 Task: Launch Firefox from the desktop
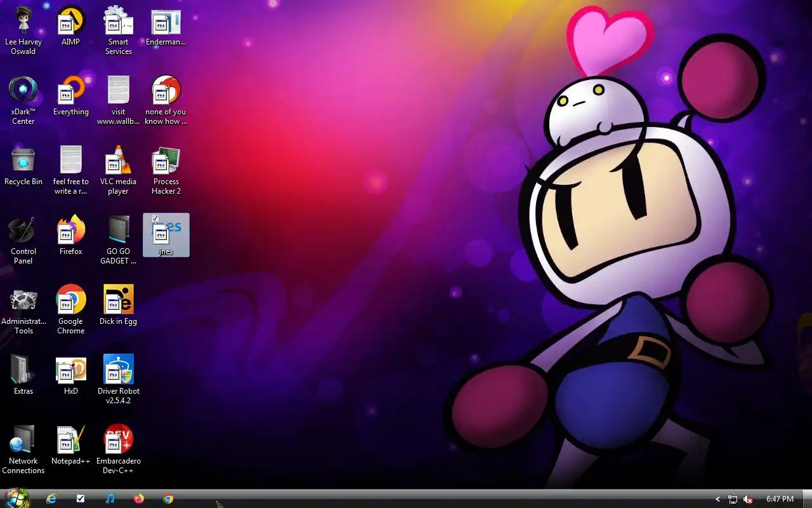coord(70,235)
